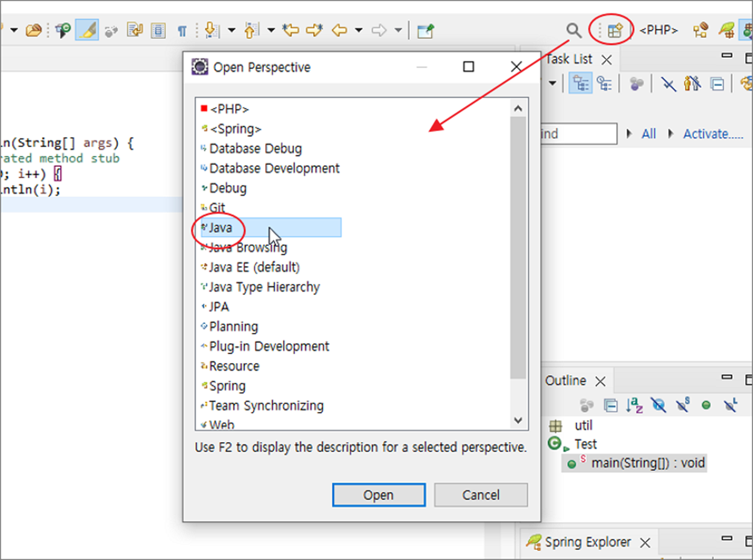
Task: Switch to the <PHP> perspective button
Action: [x=658, y=30]
